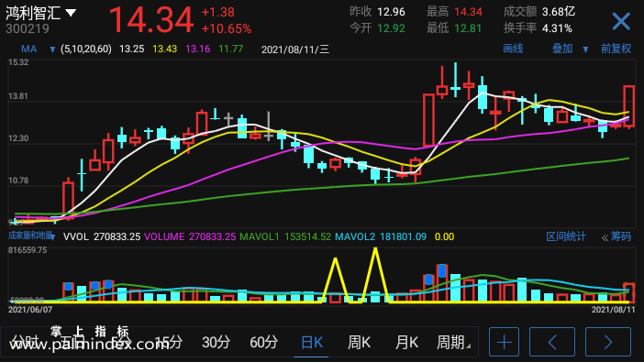Click the plus zoom-in button

(x=504, y=342)
